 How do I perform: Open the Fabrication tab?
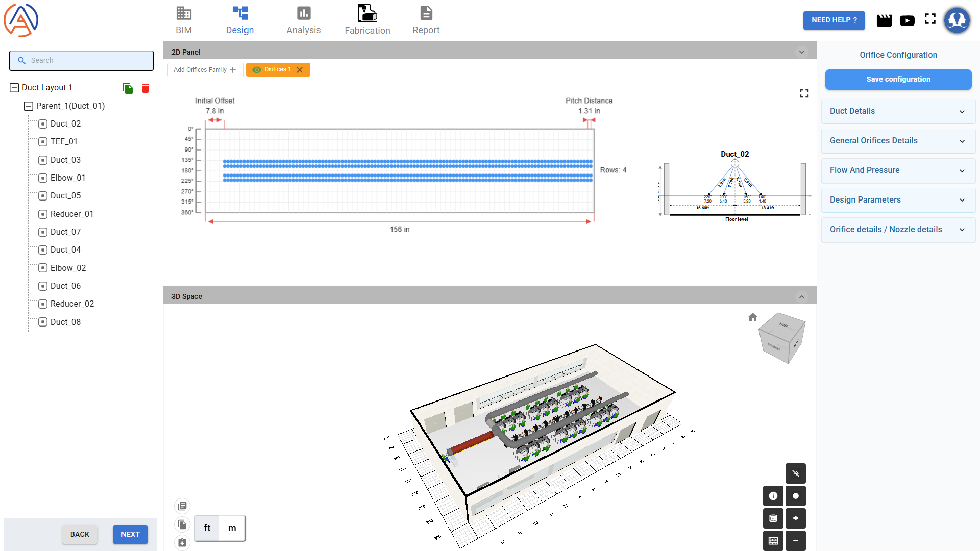pyautogui.click(x=367, y=20)
